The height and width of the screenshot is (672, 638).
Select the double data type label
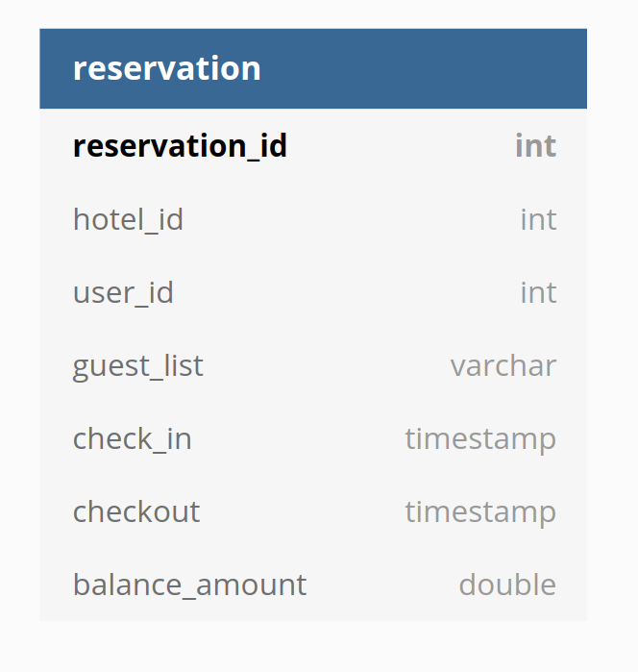click(507, 585)
